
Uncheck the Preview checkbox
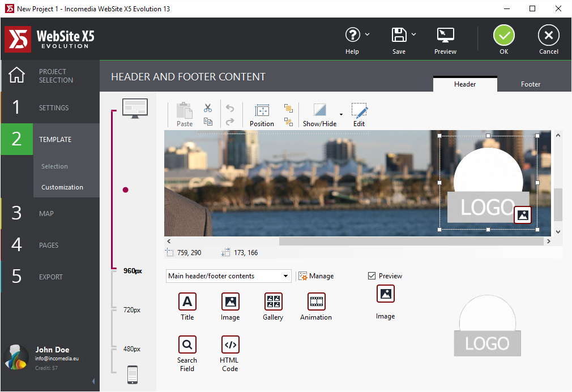372,276
